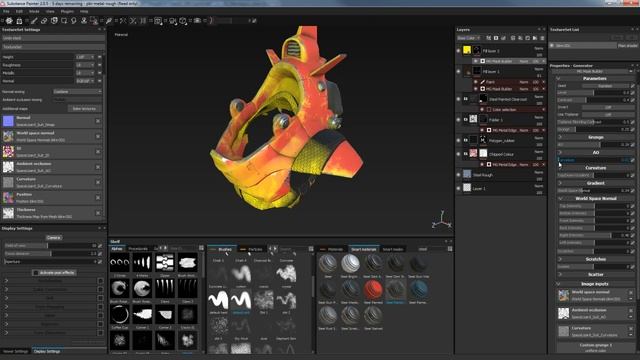Switch to the Procedurals shelf tab

[138, 249]
